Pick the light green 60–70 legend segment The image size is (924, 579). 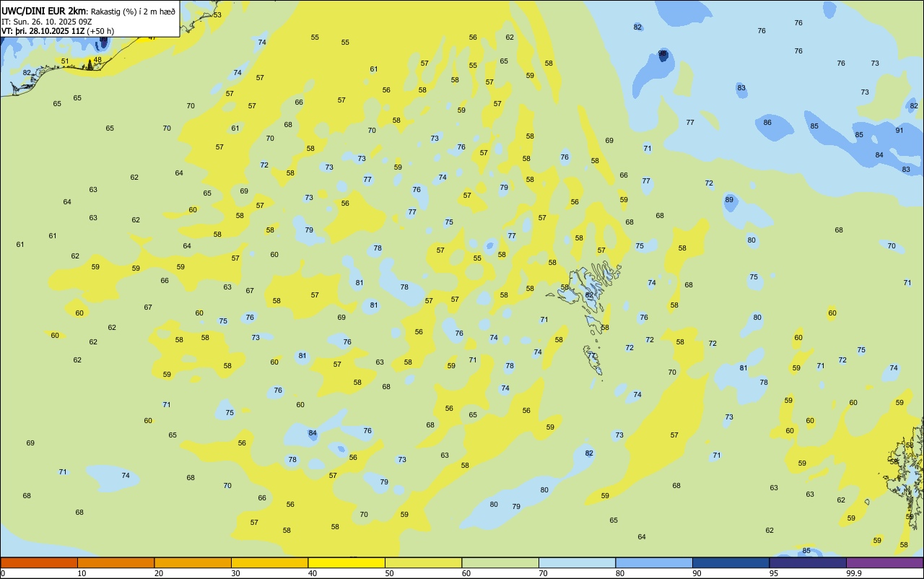500,562
